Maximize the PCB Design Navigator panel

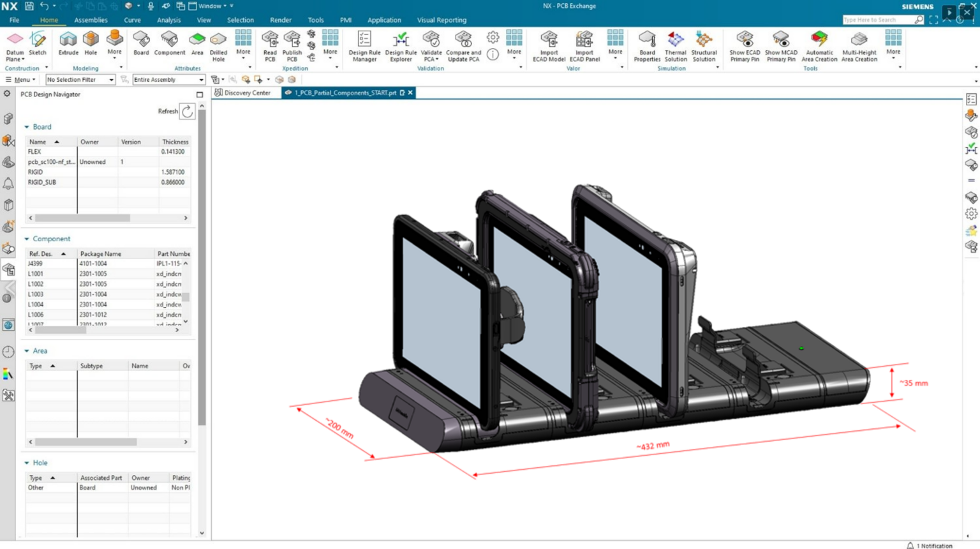tap(200, 94)
